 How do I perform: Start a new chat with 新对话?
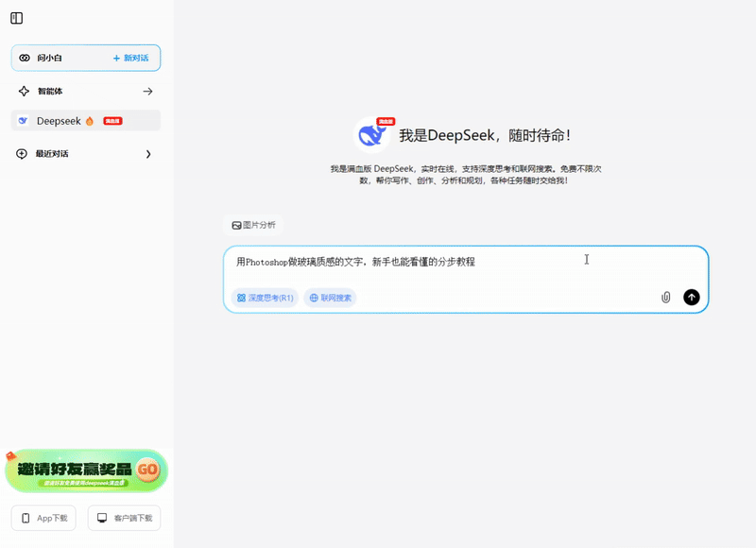[130, 58]
